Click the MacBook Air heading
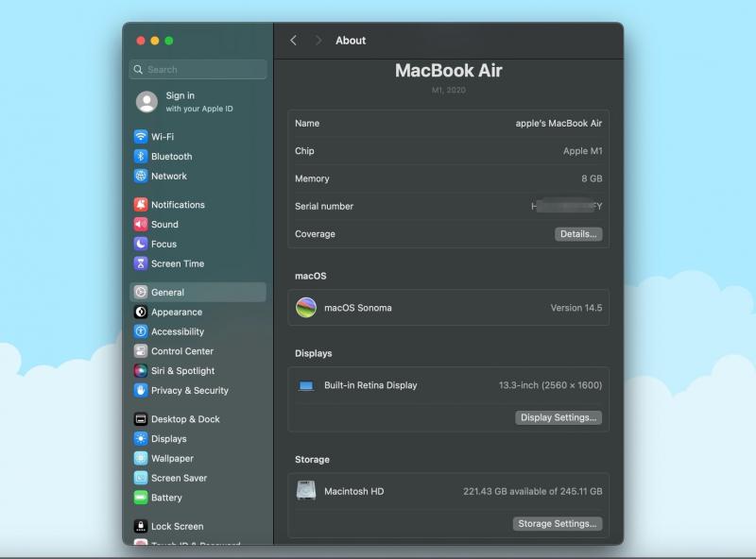Viewport: 756px width, 559px height. 448,71
